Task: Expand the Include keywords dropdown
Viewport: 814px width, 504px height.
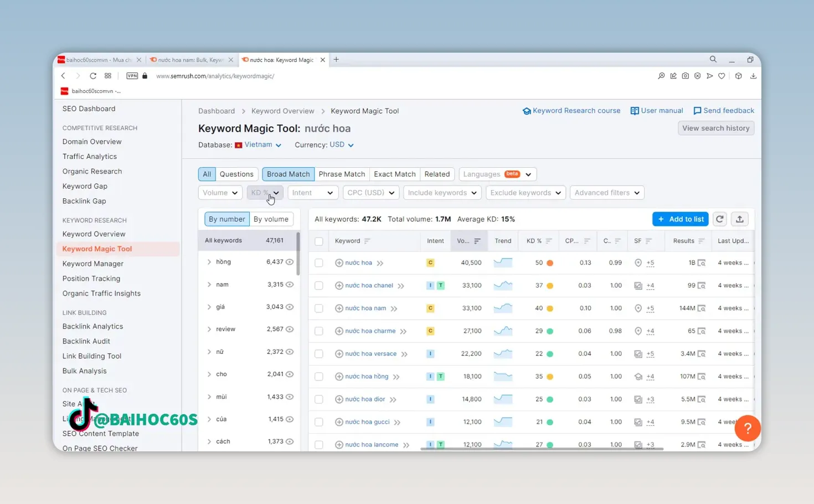Action: pyautogui.click(x=442, y=193)
